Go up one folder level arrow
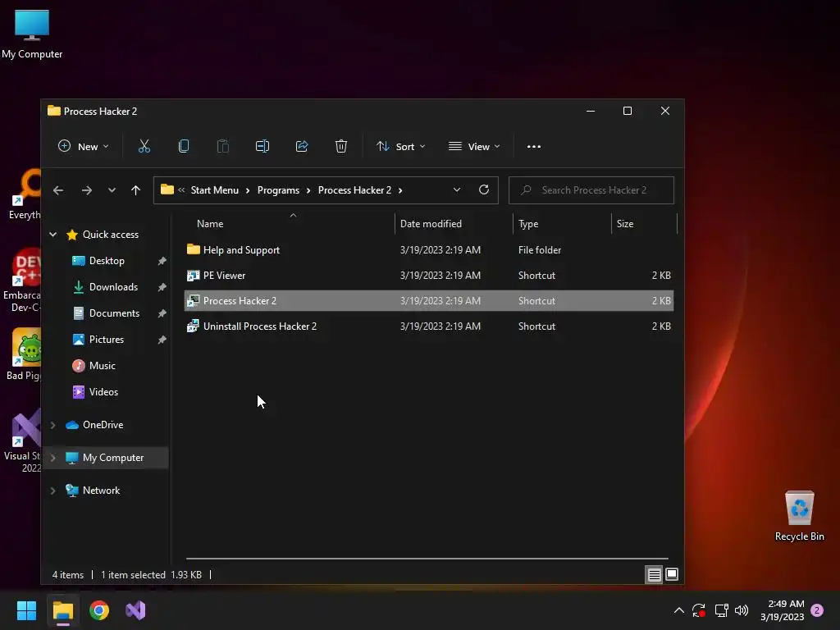 pyautogui.click(x=135, y=190)
